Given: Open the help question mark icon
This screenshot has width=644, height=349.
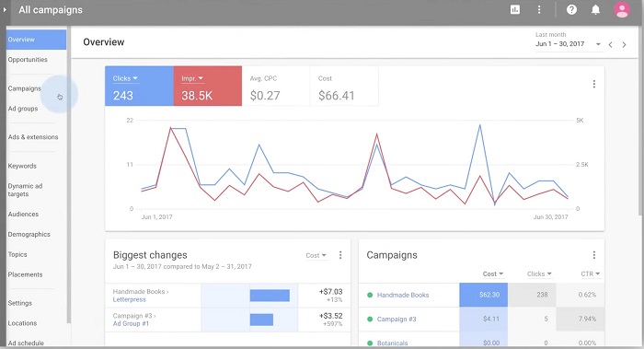Looking at the screenshot, I should [571, 9].
